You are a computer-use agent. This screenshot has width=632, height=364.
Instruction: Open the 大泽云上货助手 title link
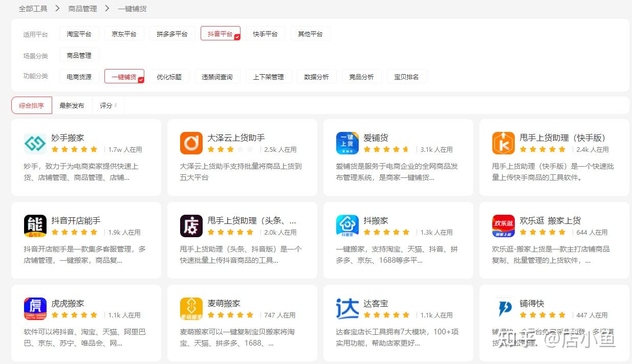pyautogui.click(x=236, y=138)
